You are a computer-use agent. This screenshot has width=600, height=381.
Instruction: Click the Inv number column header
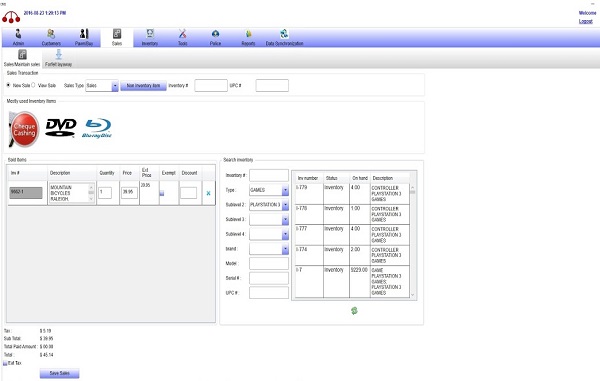coord(308,178)
